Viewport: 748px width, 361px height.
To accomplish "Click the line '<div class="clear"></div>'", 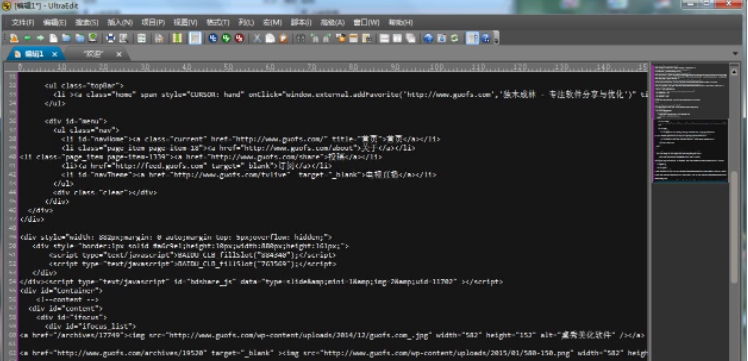I will [x=105, y=193].
